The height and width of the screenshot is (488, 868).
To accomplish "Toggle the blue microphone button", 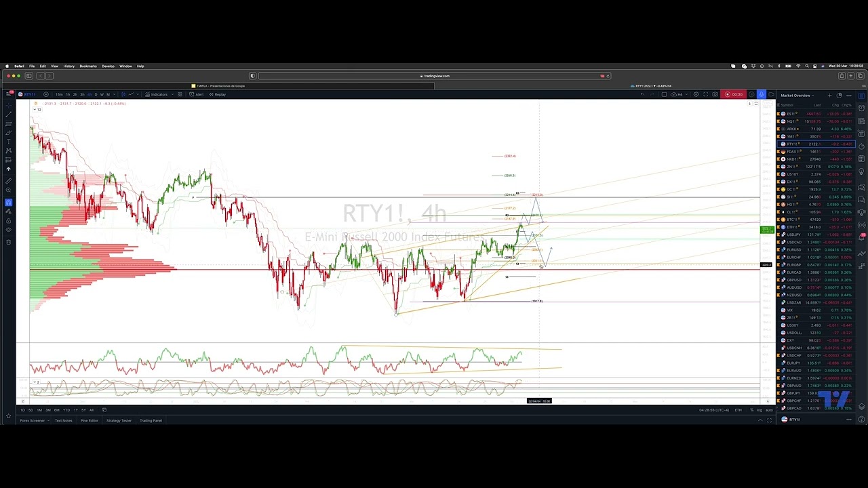I will pyautogui.click(x=762, y=94).
